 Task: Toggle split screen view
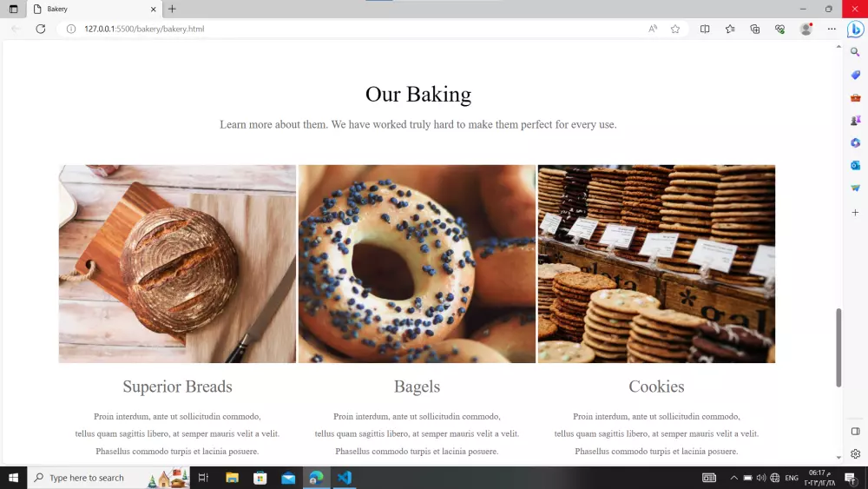pyautogui.click(x=705, y=29)
